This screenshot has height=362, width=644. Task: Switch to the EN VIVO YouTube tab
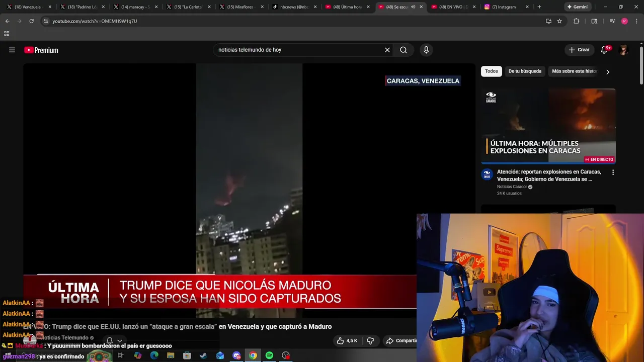[x=453, y=7]
